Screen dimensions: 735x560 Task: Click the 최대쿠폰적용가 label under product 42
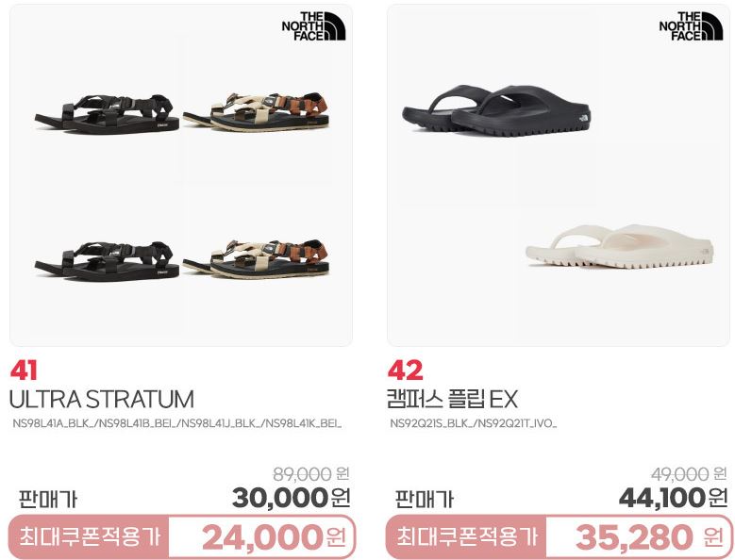[467, 536]
